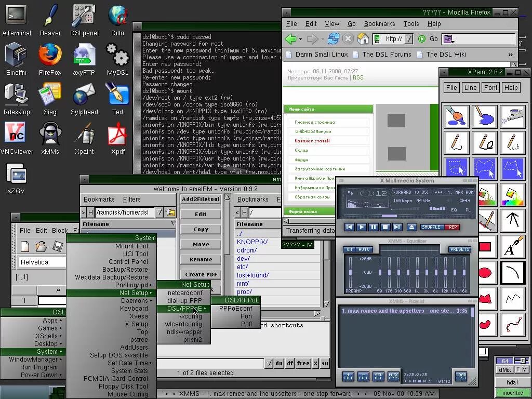Toggle XMMS equalizer ON button
Viewport: 532px width, 399px height.
coord(349,249)
